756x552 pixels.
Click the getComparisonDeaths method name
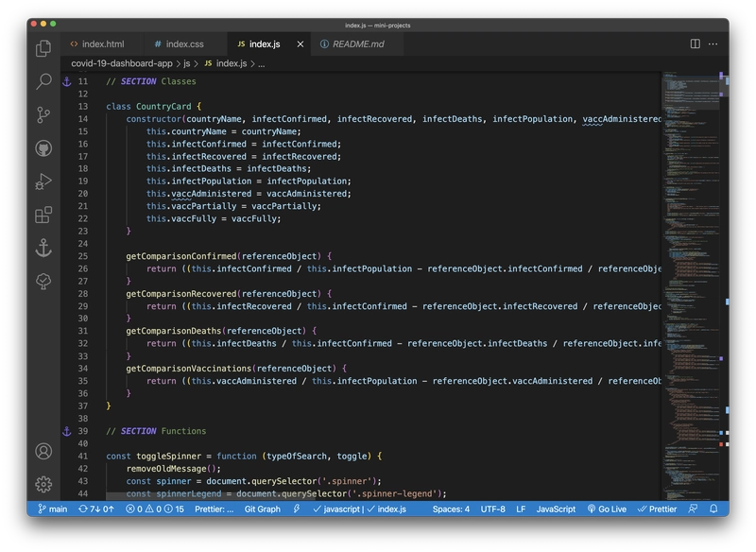coord(174,331)
